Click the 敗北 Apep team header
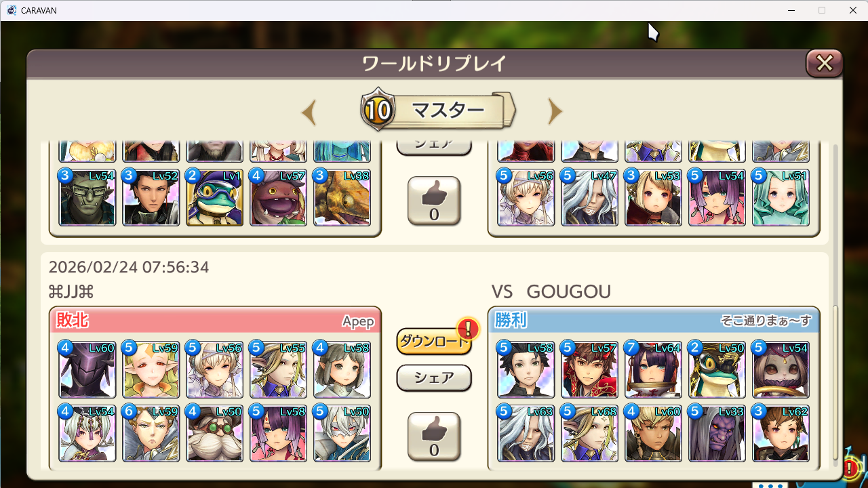This screenshot has height=488, width=868. pos(215,320)
